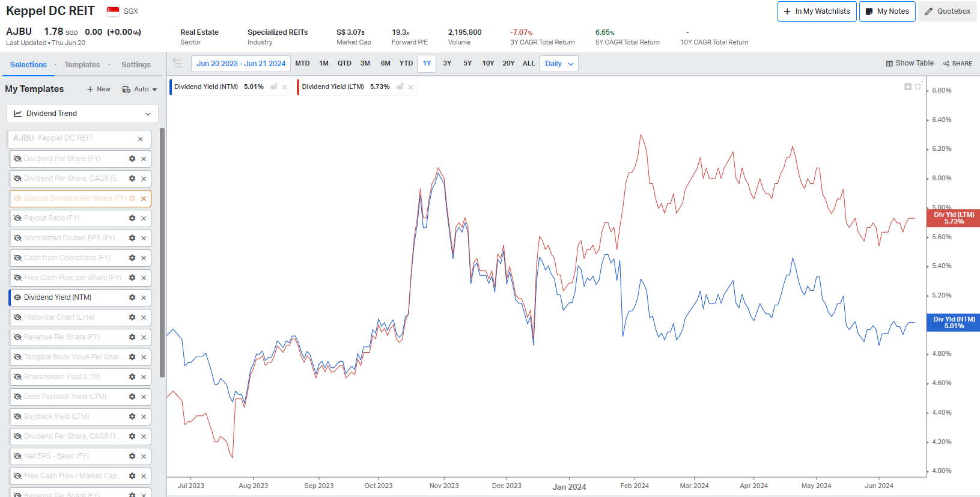Switch to the Settings tab
The height and width of the screenshot is (497, 980).
tap(136, 65)
